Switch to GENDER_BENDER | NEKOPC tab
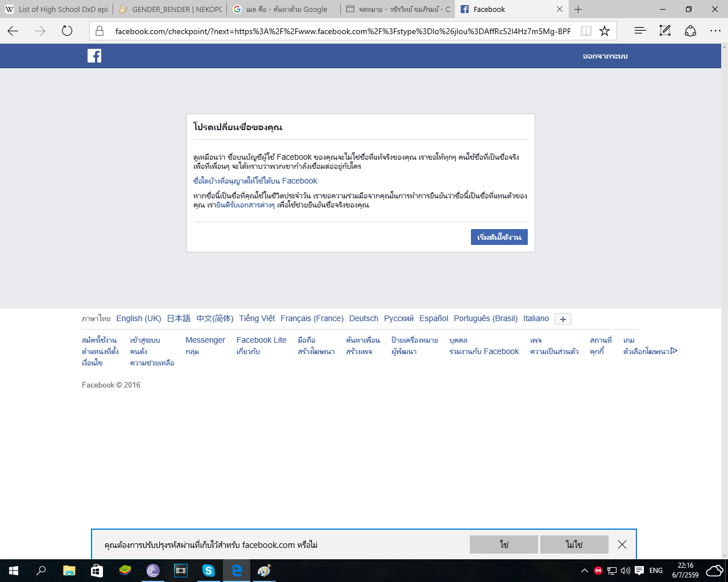Image resolution: width=728 pixels, height=582 pixels. [x=170, y=9]
